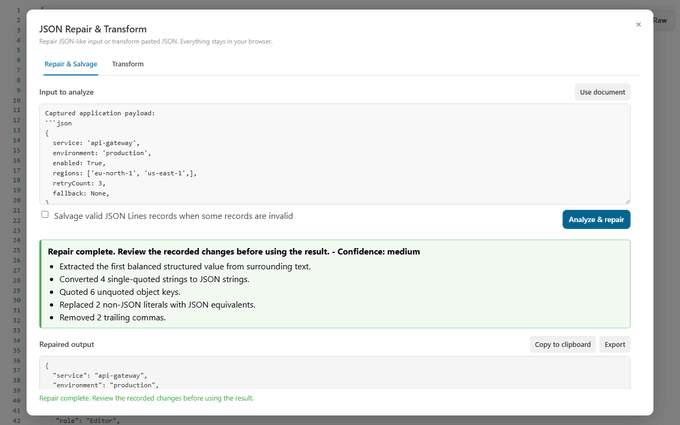This screenshot has height=425, width=680.
Task: Click 'Replaced 2 non-JSON literals' entry
Action: pos(157,305)
